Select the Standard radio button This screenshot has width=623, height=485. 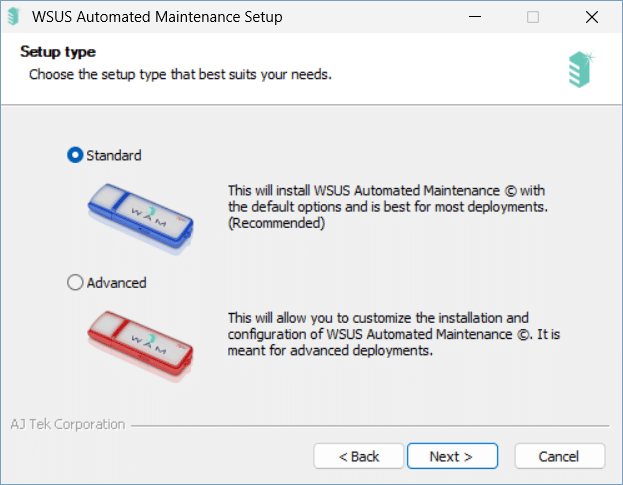(75, 155)
